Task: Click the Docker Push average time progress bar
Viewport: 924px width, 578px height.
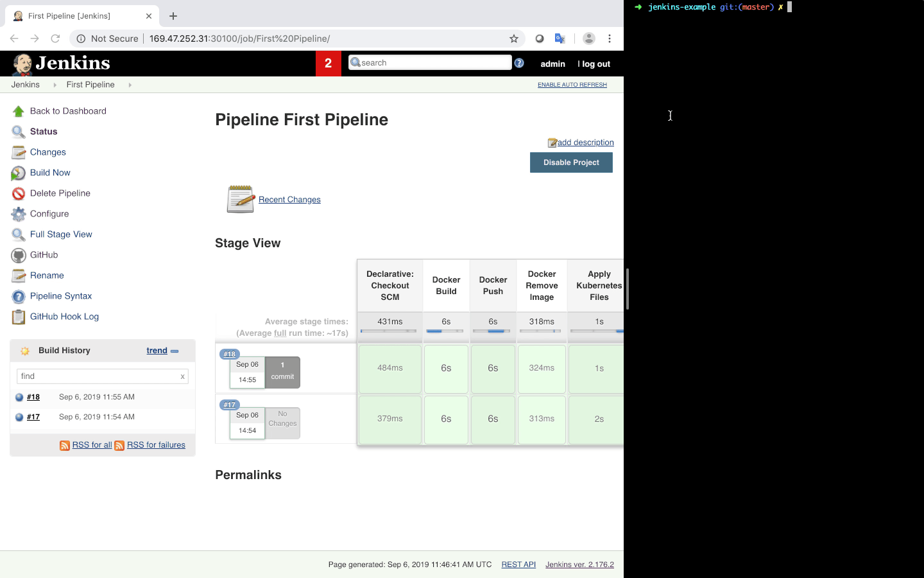Action: [x=492, y=331]
